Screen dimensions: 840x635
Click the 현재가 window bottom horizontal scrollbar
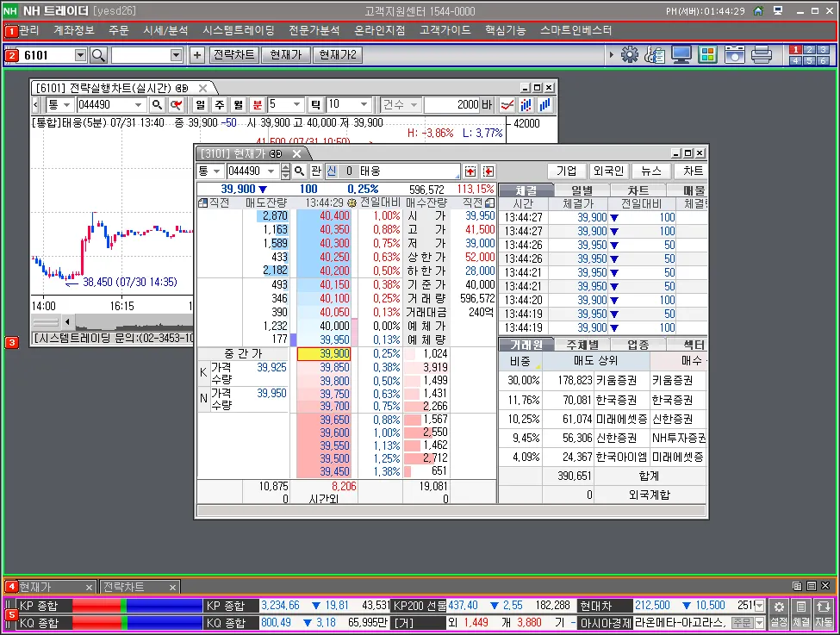tap(451, 511)
